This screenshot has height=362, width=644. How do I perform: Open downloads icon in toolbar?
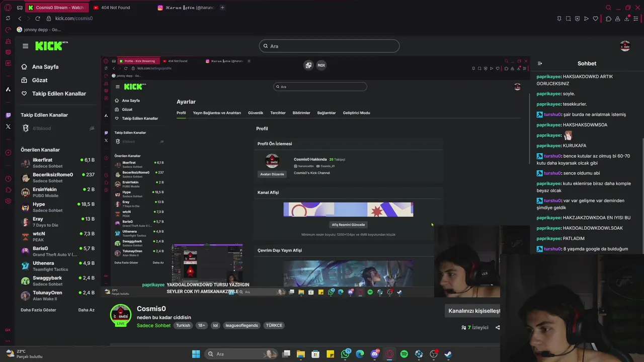tap(627, 19)
